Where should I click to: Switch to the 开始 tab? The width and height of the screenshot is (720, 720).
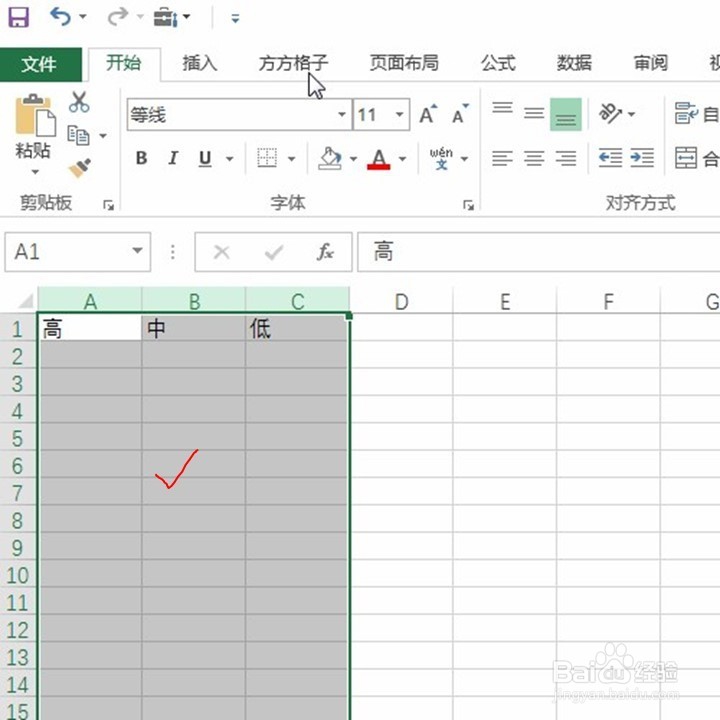124,63
